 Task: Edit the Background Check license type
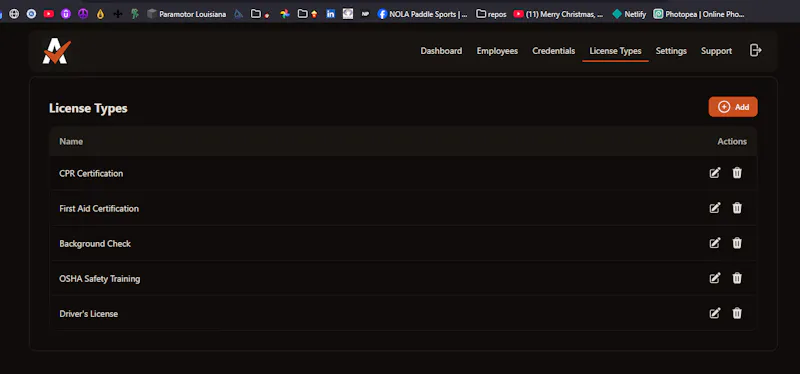click(x=715, y=243)
